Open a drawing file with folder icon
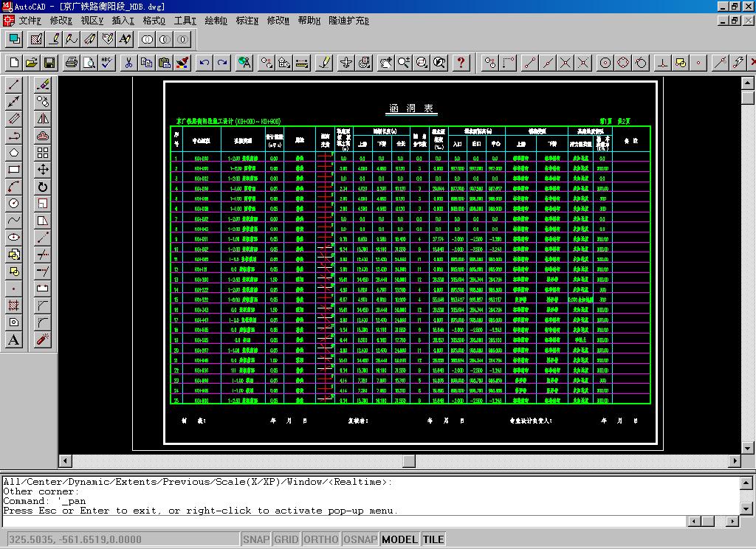The width and height of the screenshot is (756, 549). click(32, 63)
